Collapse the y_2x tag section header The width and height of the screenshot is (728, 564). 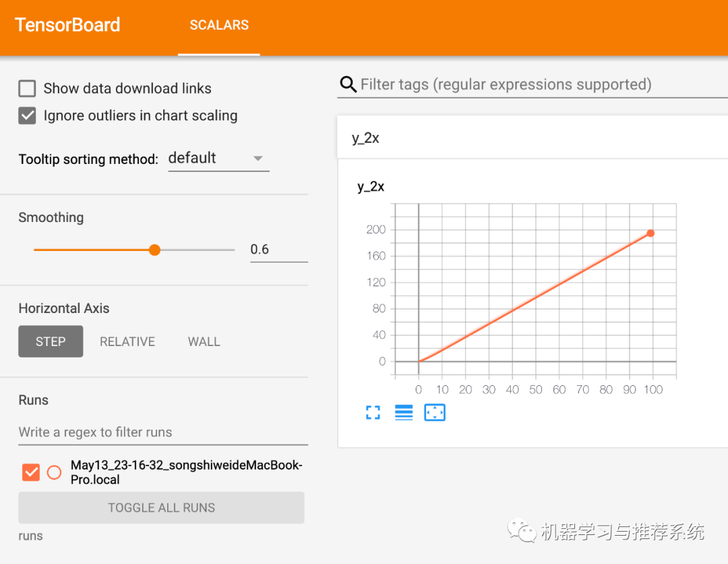[x=533, y=138]
